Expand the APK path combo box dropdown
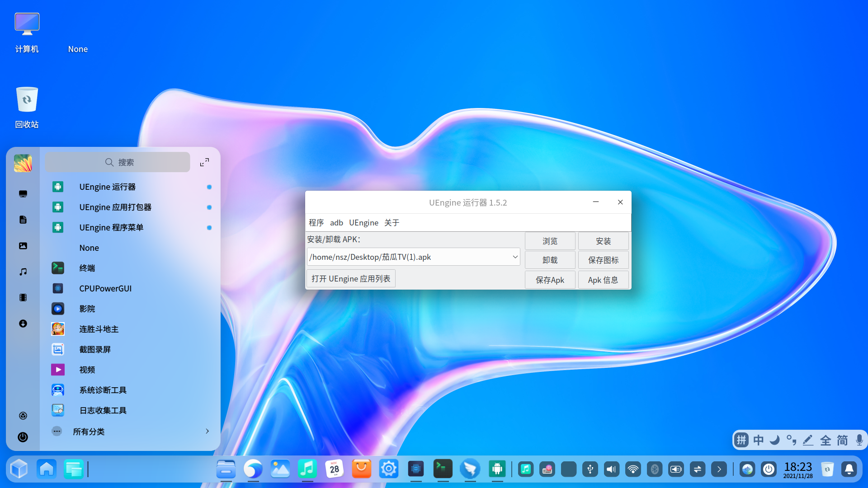Viewport: 868px width, 488px height. pyautogui.click(x=514, y=257)
